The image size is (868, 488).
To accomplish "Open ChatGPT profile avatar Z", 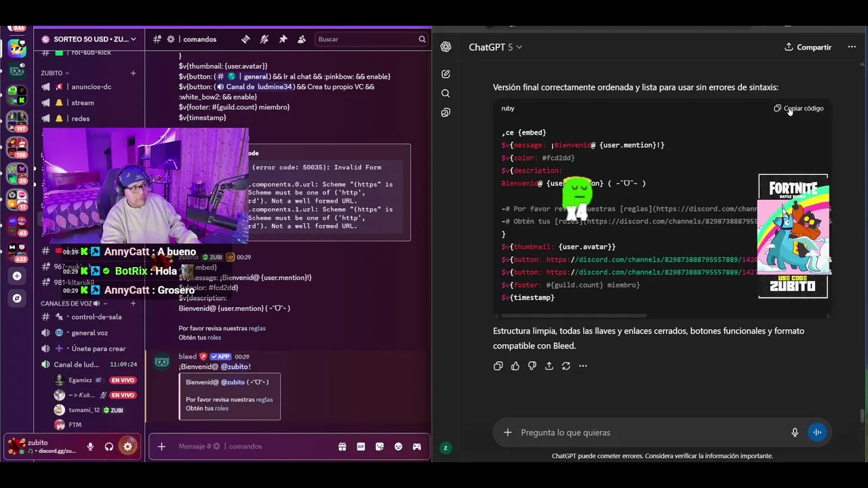I will click(446, 447).
